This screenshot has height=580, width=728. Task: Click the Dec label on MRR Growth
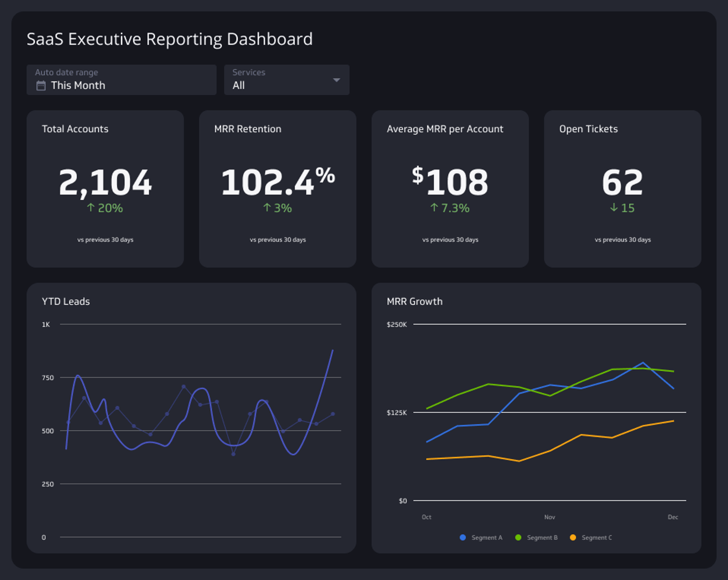coord(673,517)
